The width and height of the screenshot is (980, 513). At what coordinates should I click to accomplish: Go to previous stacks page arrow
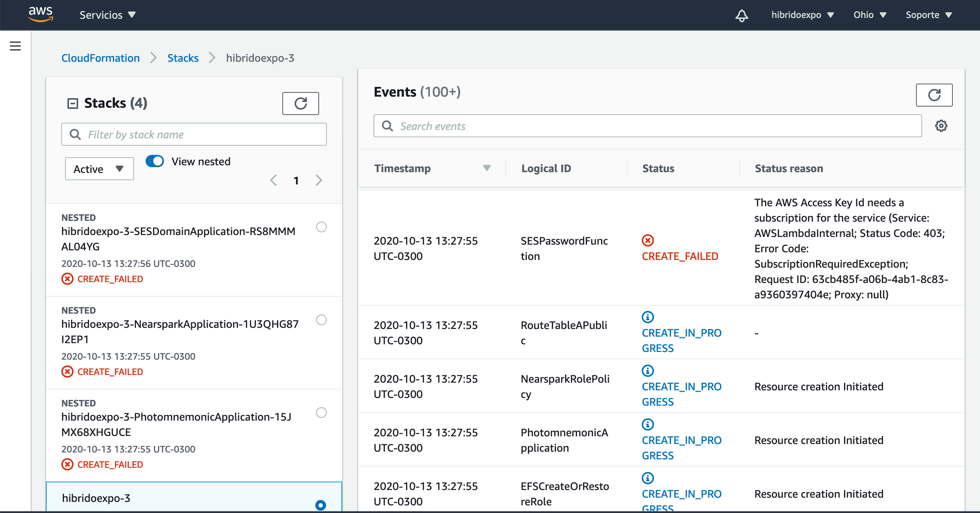274,180
